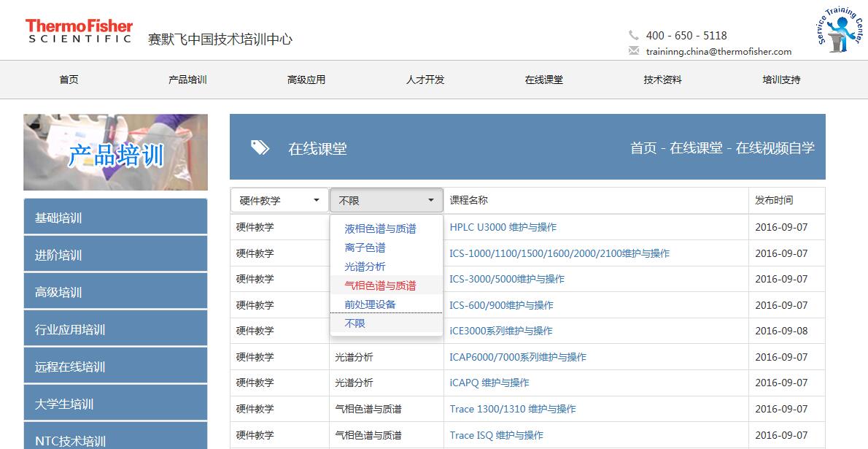Screen dimensions: 868x449
Task: Open 远程在线培训 in the sidebar
Action: click(116, 365)
